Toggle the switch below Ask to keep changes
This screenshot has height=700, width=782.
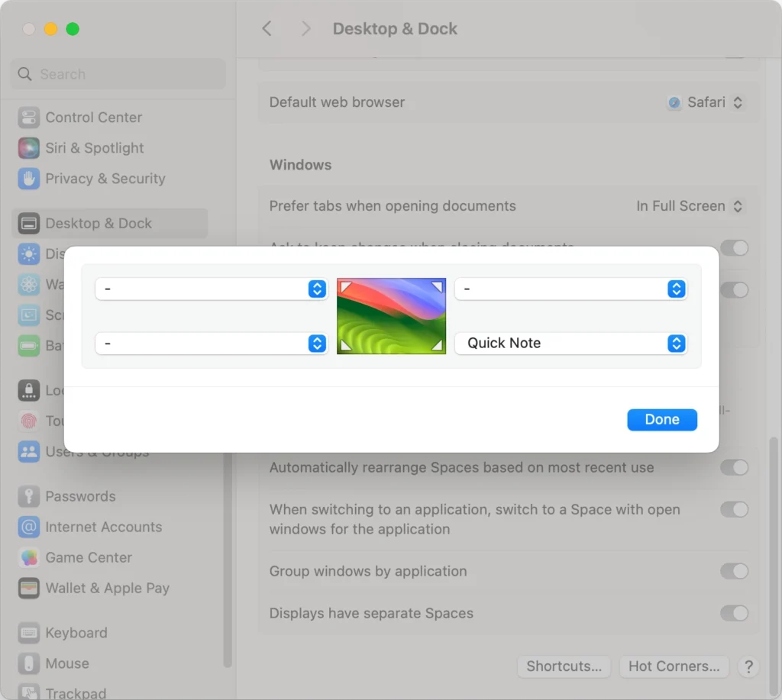(x=734, y=289)
